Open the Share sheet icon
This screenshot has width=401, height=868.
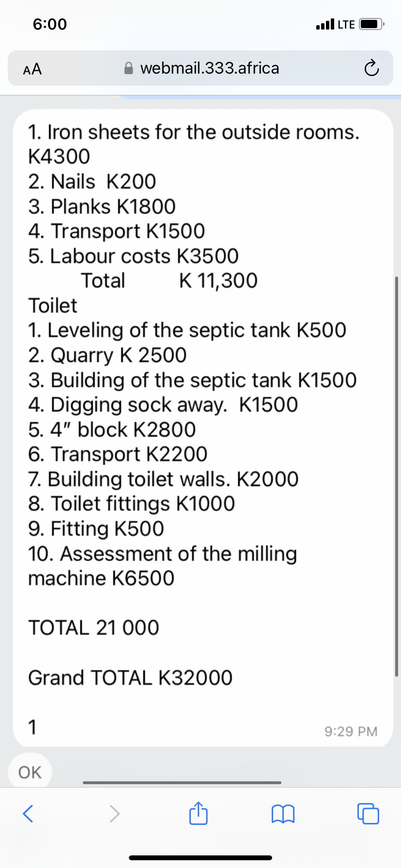199,813
